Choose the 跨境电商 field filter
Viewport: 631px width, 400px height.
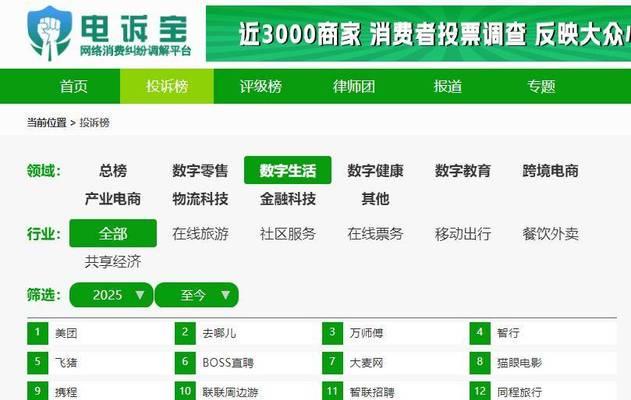[x=551, y=171]
